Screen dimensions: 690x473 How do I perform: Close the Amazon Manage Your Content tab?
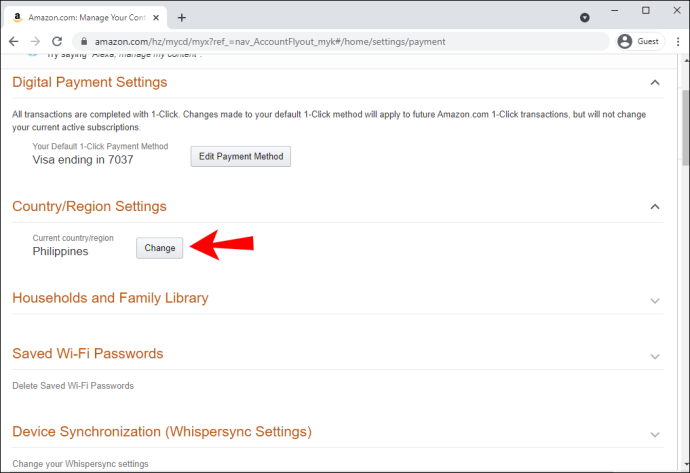156,18
